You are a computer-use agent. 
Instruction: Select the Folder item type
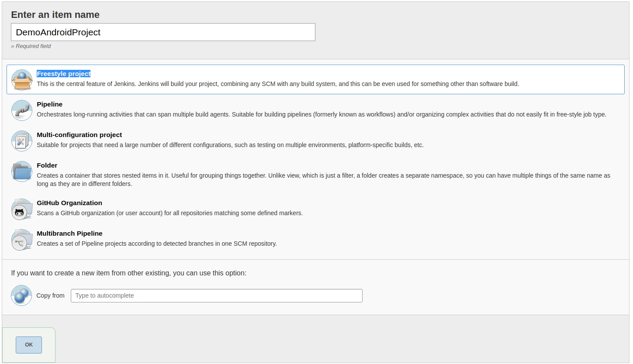47,165
